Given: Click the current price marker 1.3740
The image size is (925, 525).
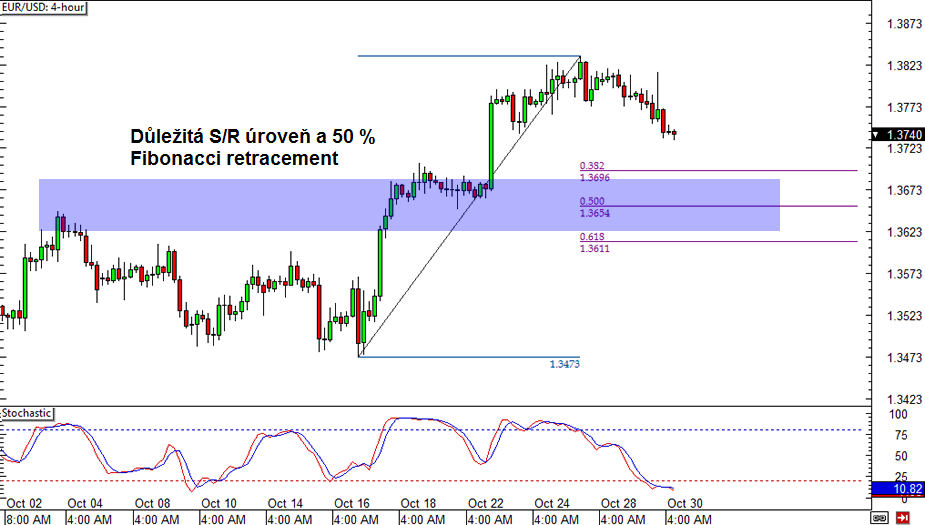Looking at the screenshot, I should pyautogui.click(x=898, y=134).
